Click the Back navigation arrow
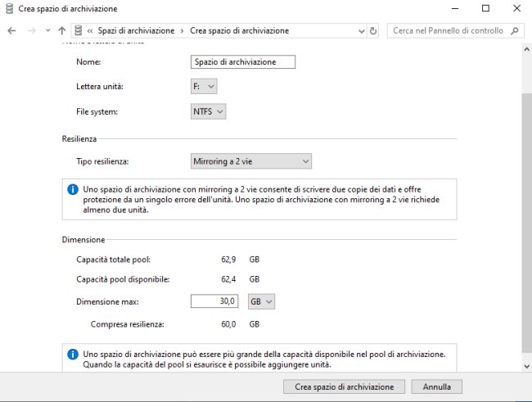The image size is (532, 402). (x=11, y=30)
